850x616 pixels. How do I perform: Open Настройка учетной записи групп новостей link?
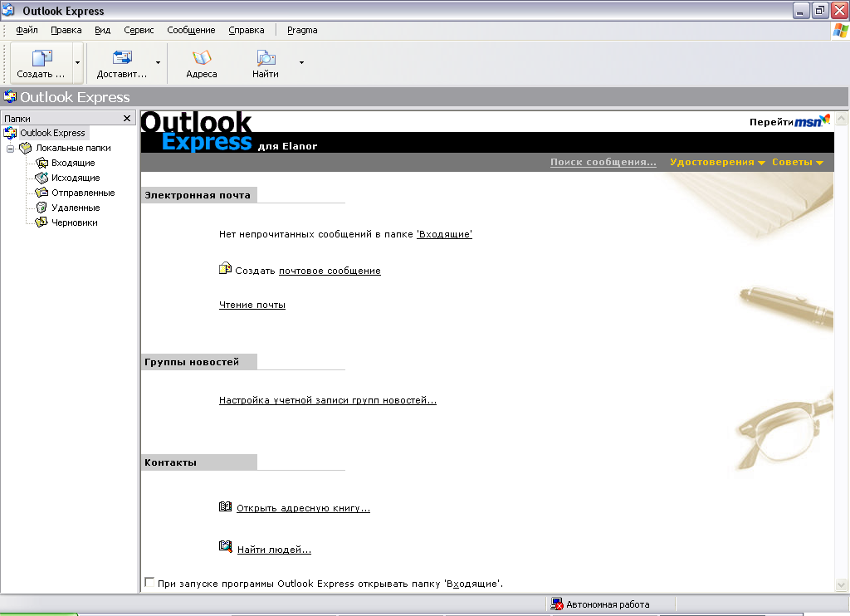(x=327, y=400)
